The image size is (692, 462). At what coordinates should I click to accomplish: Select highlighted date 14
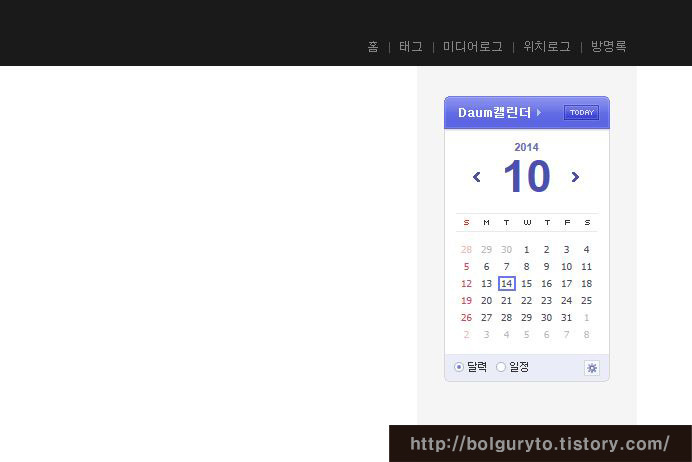pyautogui.click(x=507, y=284)
